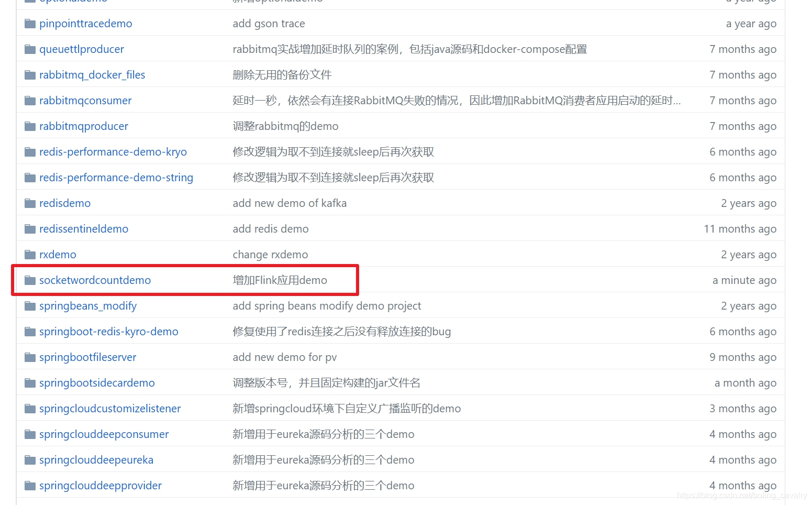Viewport: 812px width, 505px height.
Task: Click folder icon beside pinpointtracedemo
Action: tap(30, 24)
